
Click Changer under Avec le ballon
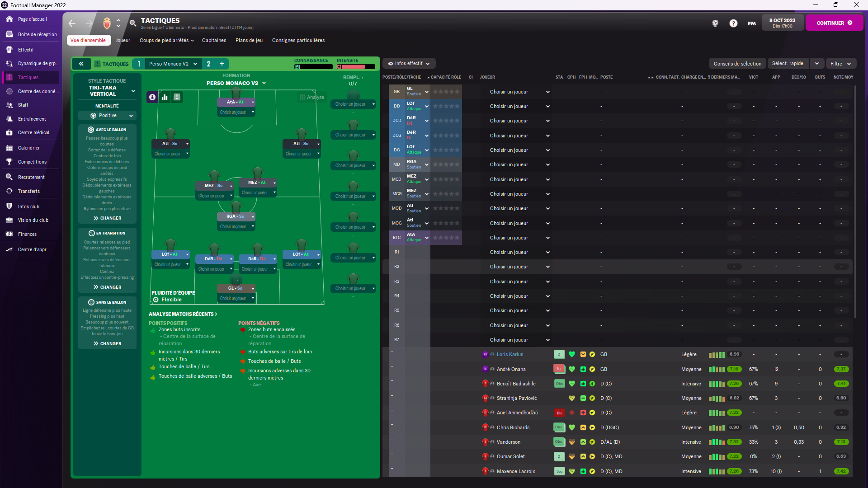click(107, 218)
